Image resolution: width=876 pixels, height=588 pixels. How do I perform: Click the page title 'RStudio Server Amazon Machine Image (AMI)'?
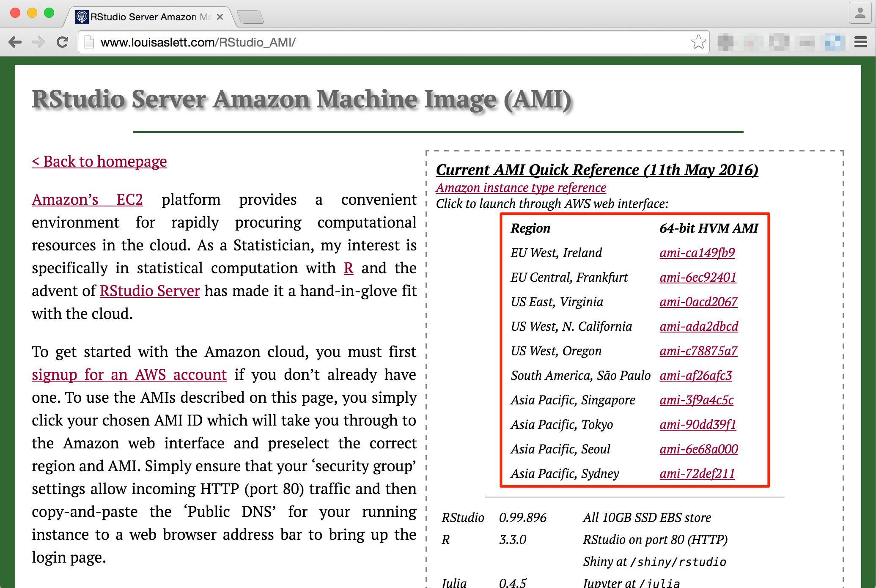coord(302,100)
